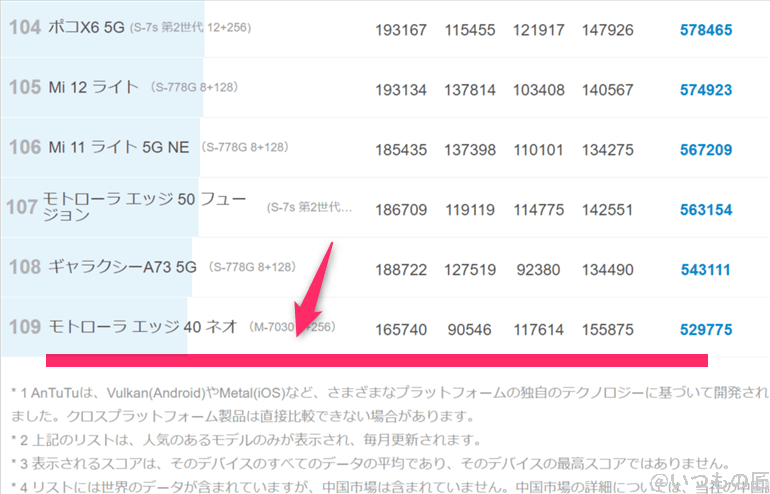Select the ポコX6 5G device name

click(86, 27)
